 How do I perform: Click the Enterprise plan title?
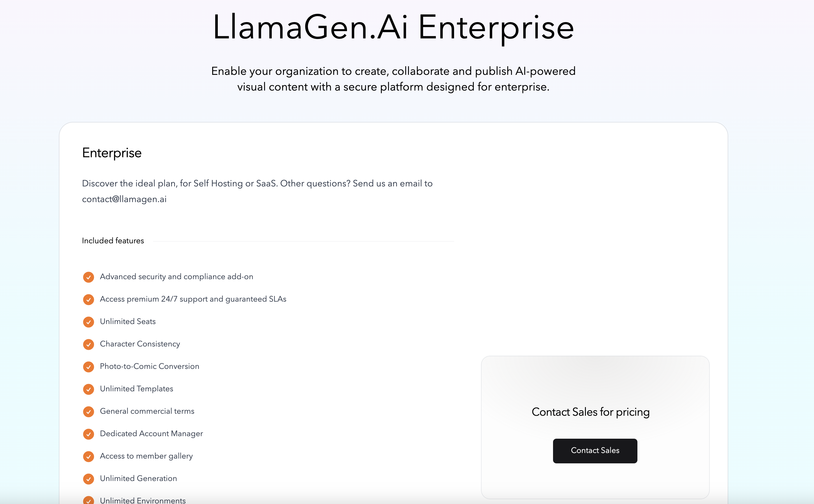pyautogui.click(x=112, y=153)
